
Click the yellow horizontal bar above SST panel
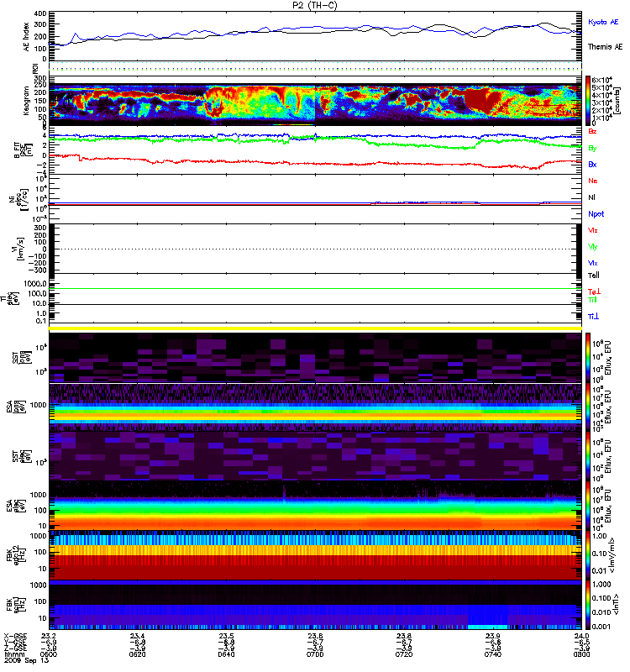(315, 328)
